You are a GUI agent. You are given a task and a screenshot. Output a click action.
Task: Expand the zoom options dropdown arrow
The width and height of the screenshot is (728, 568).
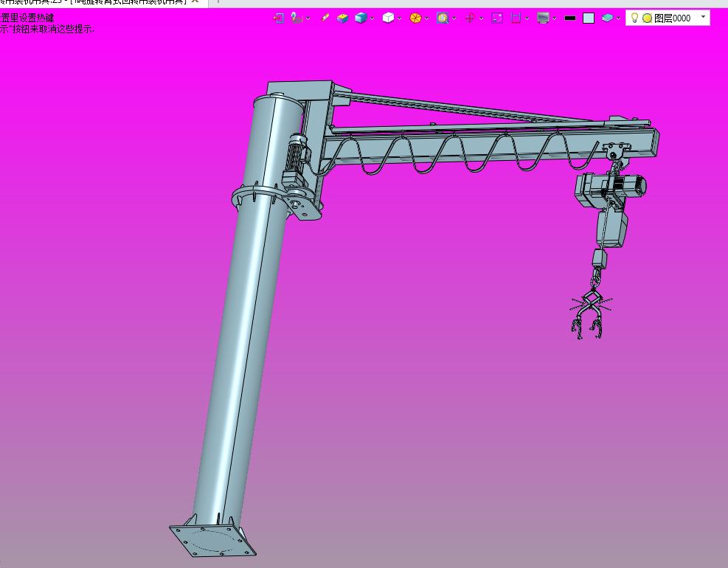coord(454,18)
